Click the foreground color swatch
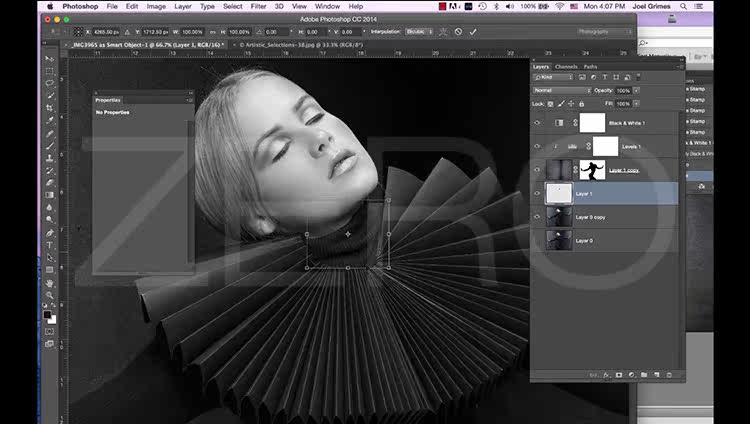This screenshot has width=750, height=424. (x=47, y=315)
